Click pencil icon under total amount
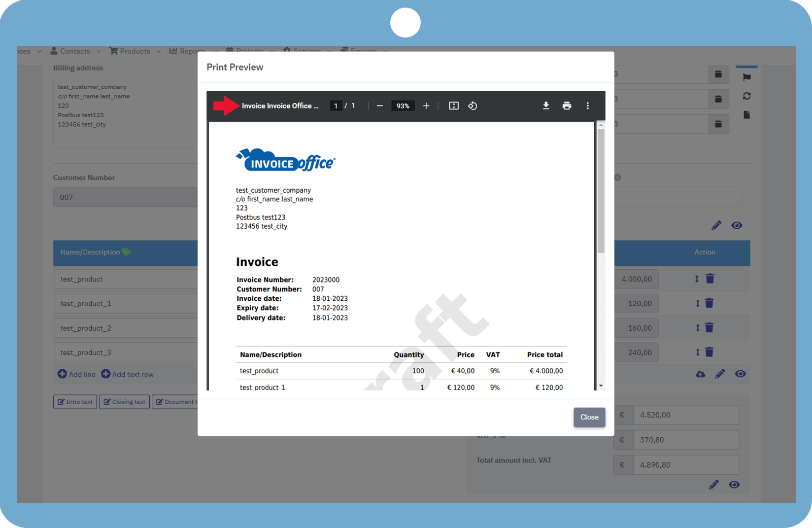The height and width of the screenshot is (528, 812). 714,484
